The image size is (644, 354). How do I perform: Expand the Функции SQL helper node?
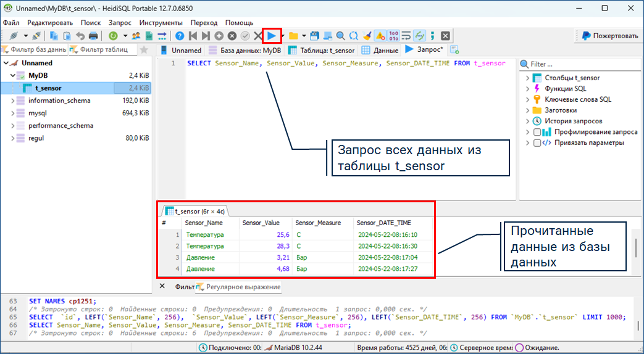coord(527,89)
